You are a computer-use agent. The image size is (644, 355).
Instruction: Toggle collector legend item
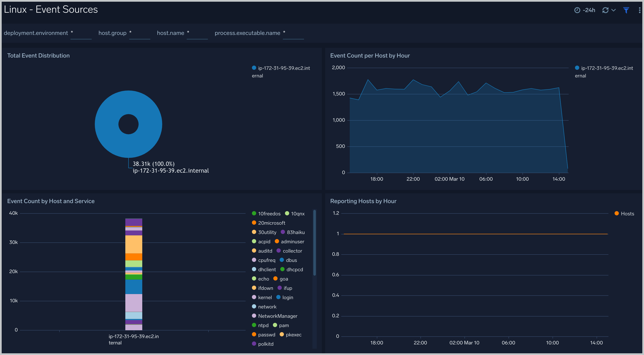pyautogui.click(x=289, y=251)
